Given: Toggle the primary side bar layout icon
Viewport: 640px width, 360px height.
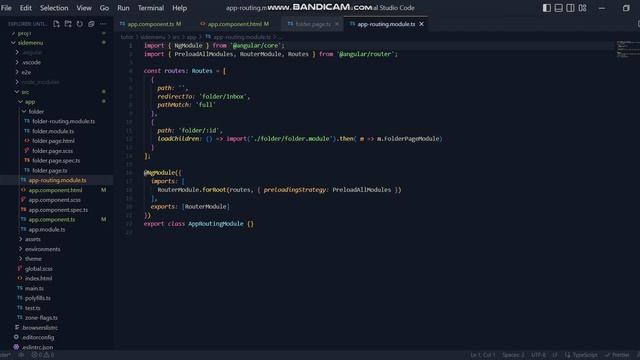Looking at the screenshot, I should pos(547,8).
